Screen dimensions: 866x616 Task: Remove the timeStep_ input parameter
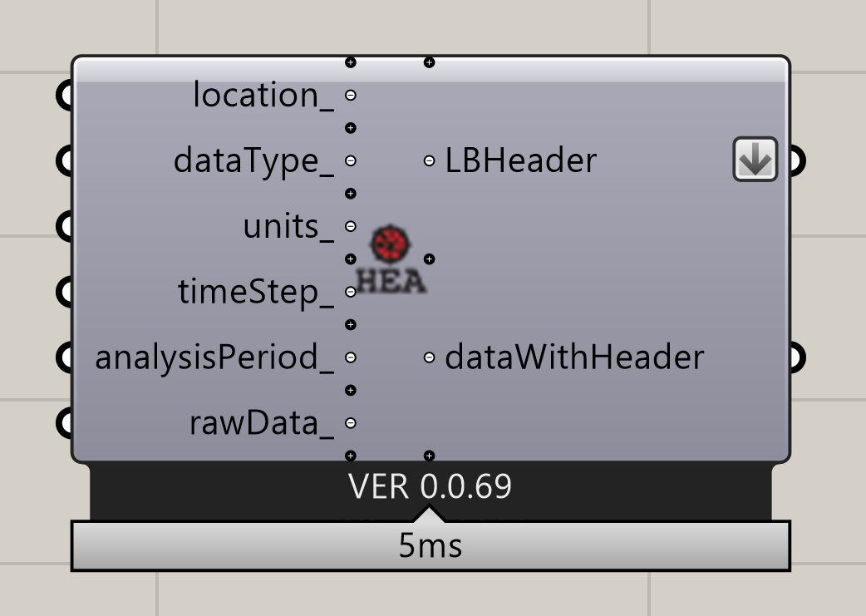click(x=350, y=292)
